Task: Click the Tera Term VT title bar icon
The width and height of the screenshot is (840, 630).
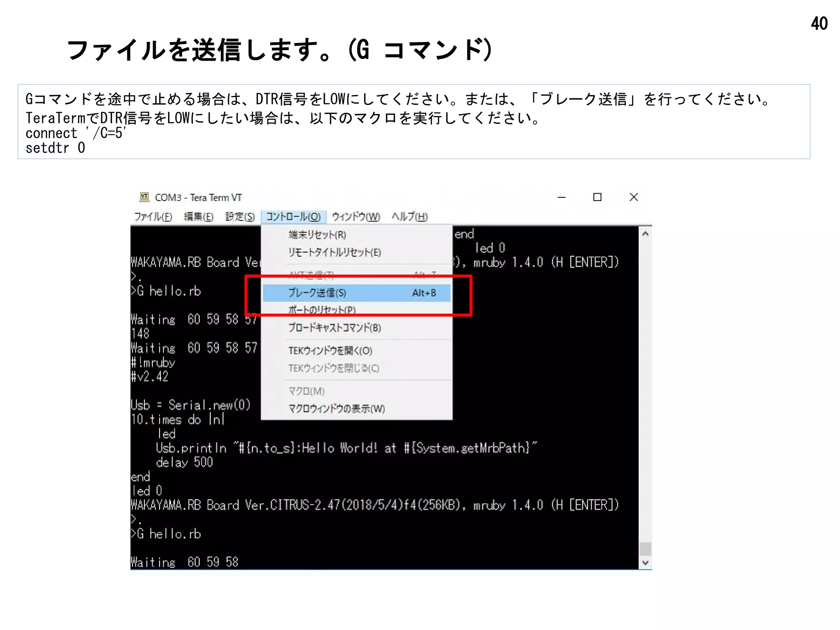Action: click(144, 197)
